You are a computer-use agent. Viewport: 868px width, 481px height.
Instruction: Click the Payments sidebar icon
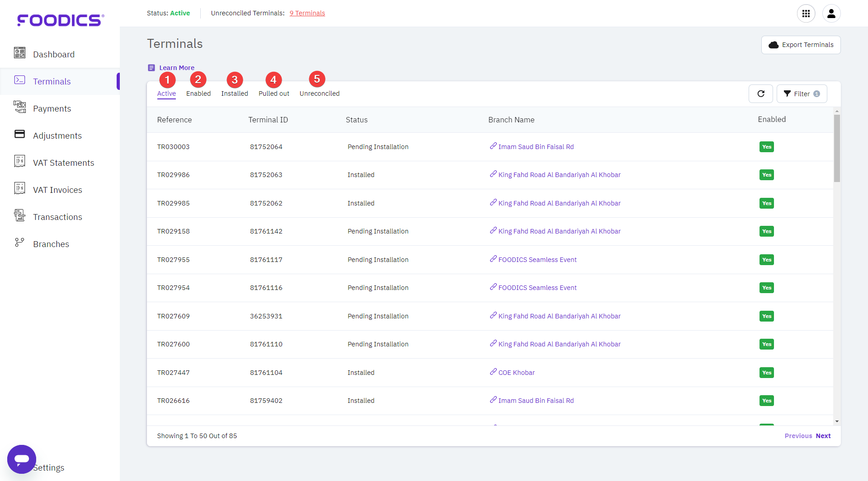pyautogui.click(x=19, y=107)
